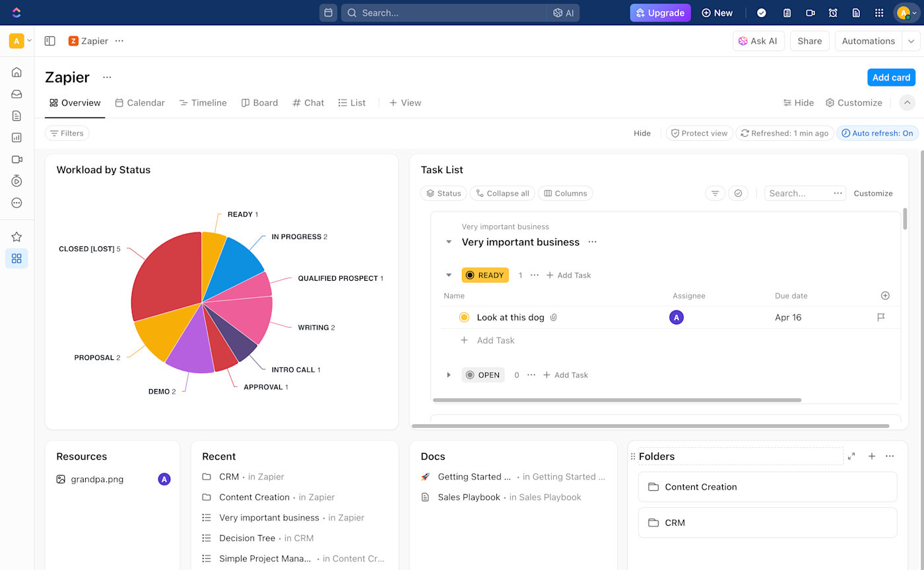Screen dimensions: 924x570
Task: Set priority flag for Look at this dog
Action: pos(880,318)
